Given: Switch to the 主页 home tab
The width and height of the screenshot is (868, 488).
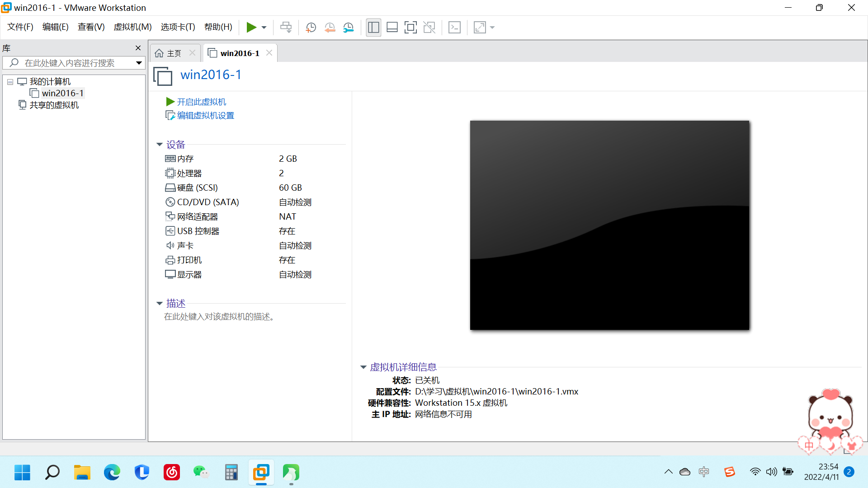Looking at the screenshot, I should point(169,53).
